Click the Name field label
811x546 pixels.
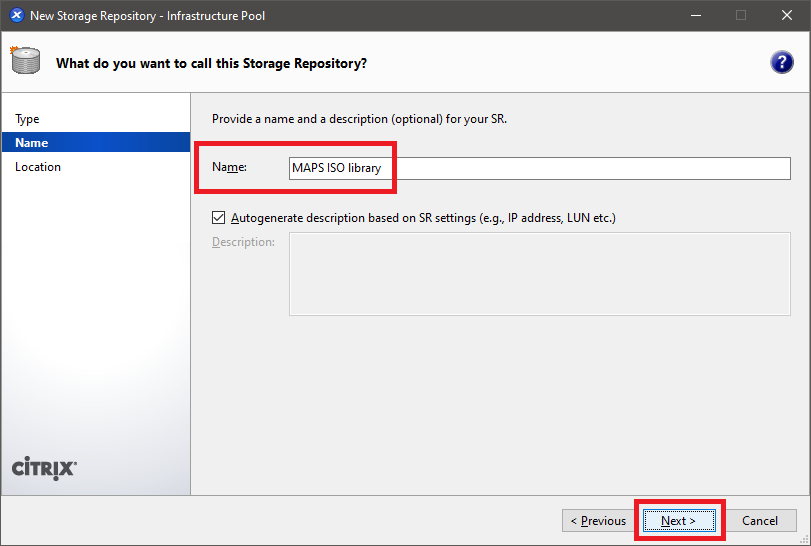point(229,168)
